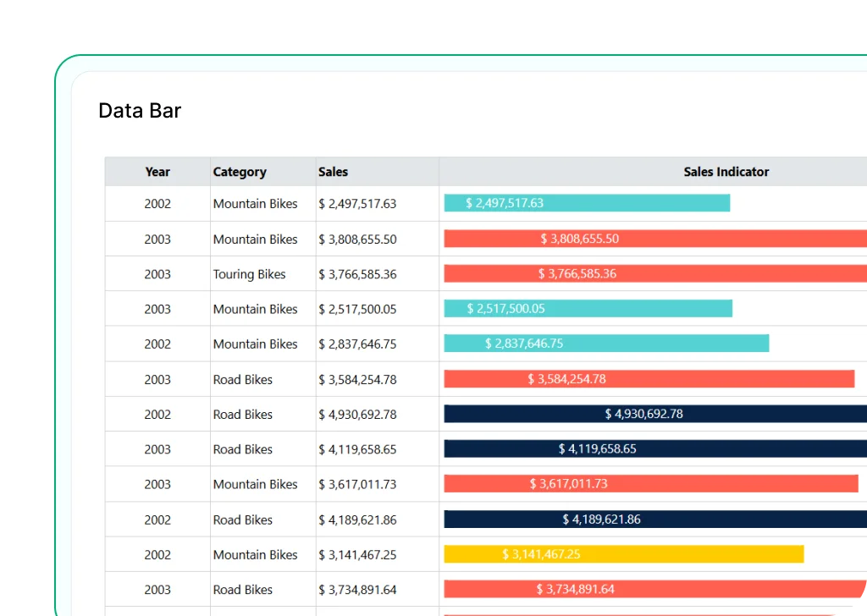This screenshot has width=867, height=616.
Task: Click the Sales column header
Action: [x=333, y=171]
